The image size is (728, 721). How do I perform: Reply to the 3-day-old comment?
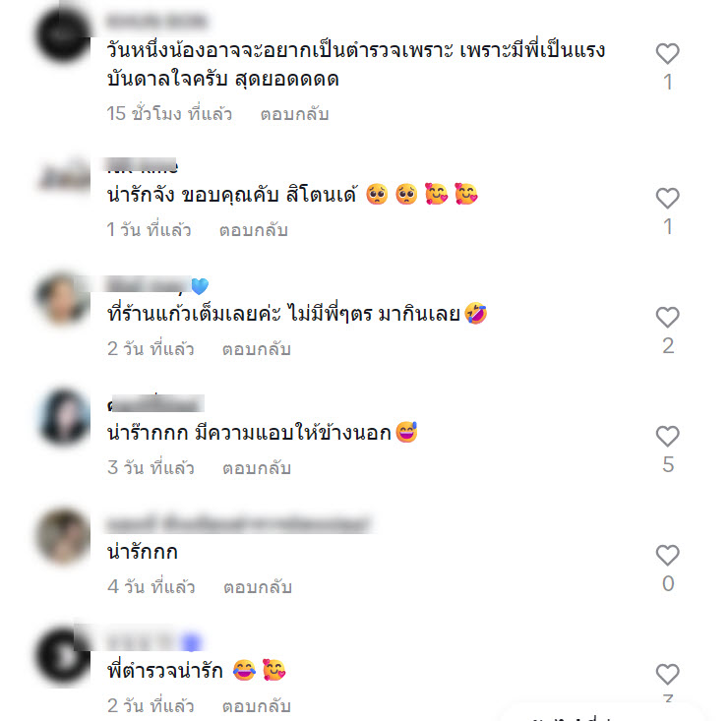[257, 468]
